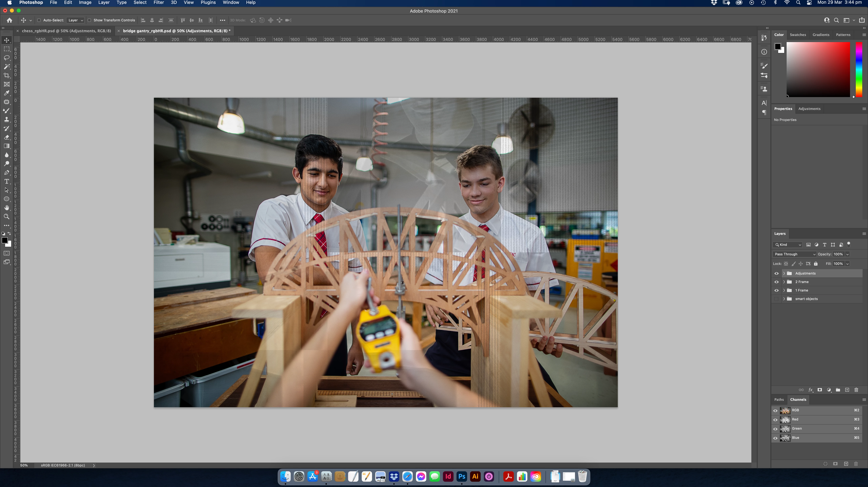Open the layer Opacity dropdown arrow
This screenshot has width=868, height=487.
pyautogui.click(x=847, y=254)
